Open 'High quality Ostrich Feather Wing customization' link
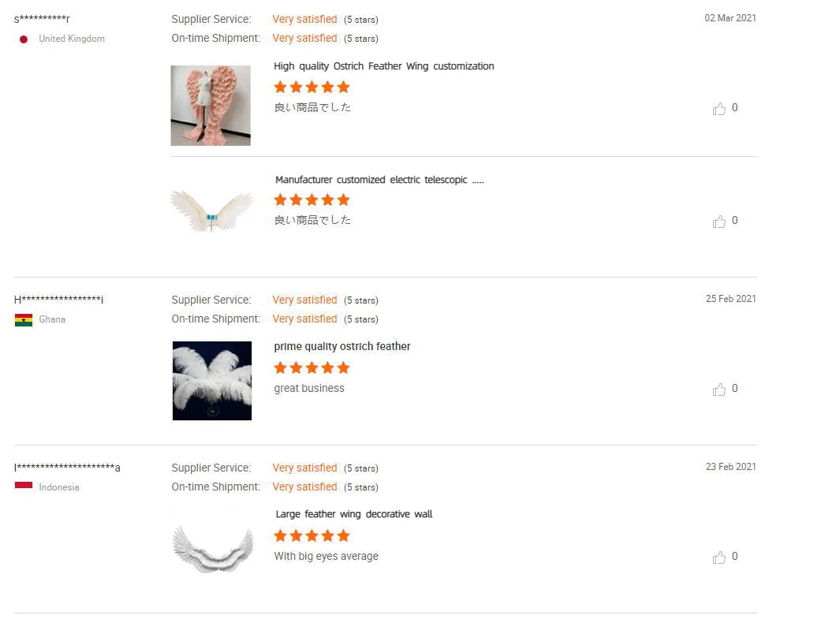Image resolution: width=840 pixels, height=619 pixels. [384, 66]
